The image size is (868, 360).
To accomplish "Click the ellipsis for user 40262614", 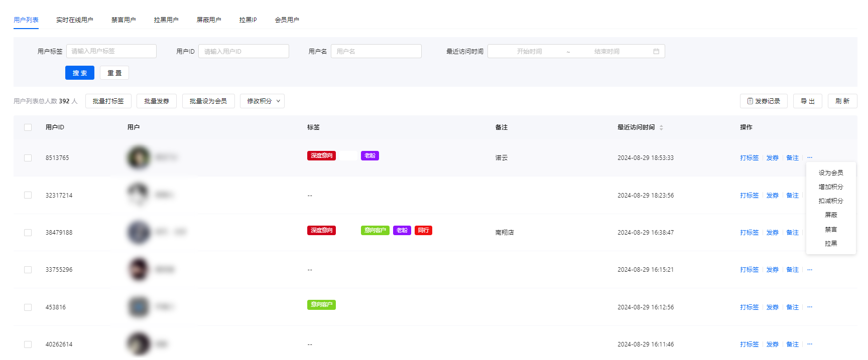I will (810, 344).
